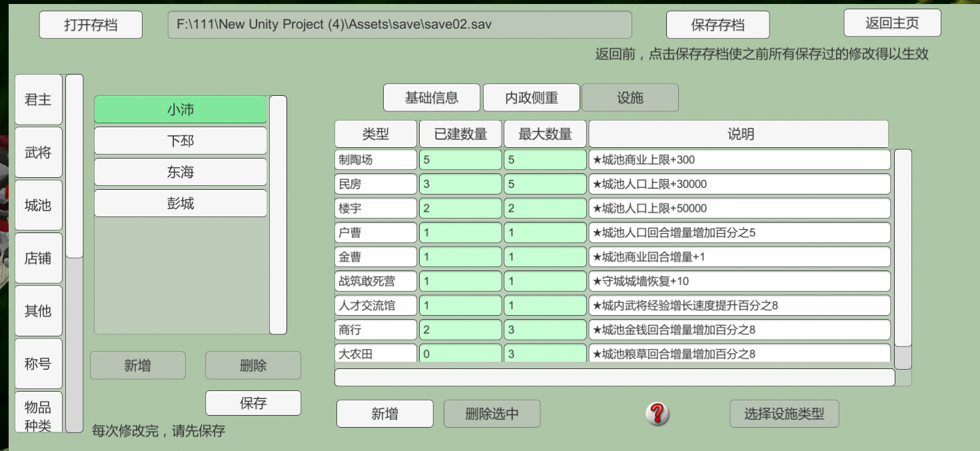Click the facility table horizontal scrollbar
Image resolution: width=980 pixels, height=451 pixels.
click(x=614, y=378)
